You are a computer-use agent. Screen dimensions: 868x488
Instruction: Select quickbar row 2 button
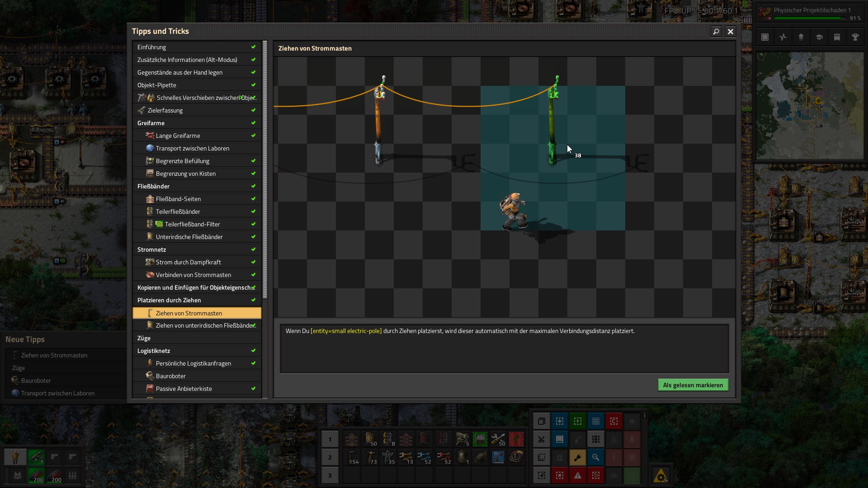point(330,457)
